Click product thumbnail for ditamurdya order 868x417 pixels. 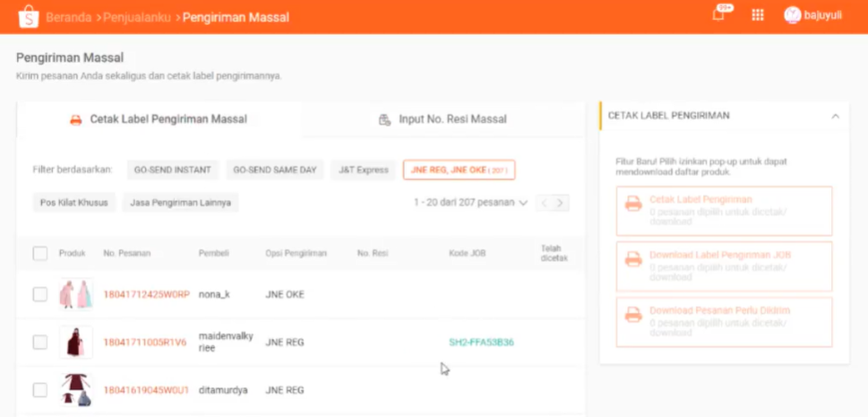[x=76, y=389]
